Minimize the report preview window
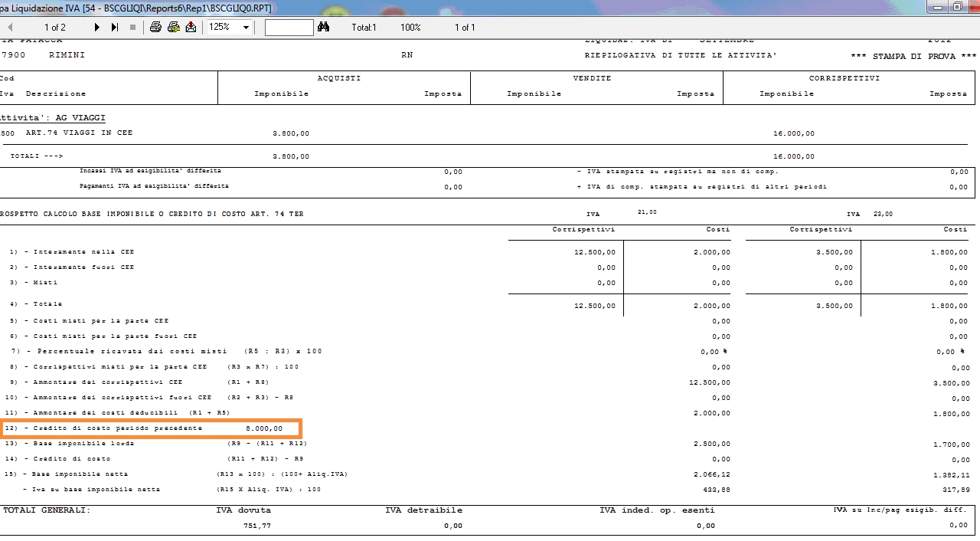 click(x=937, y=7)
